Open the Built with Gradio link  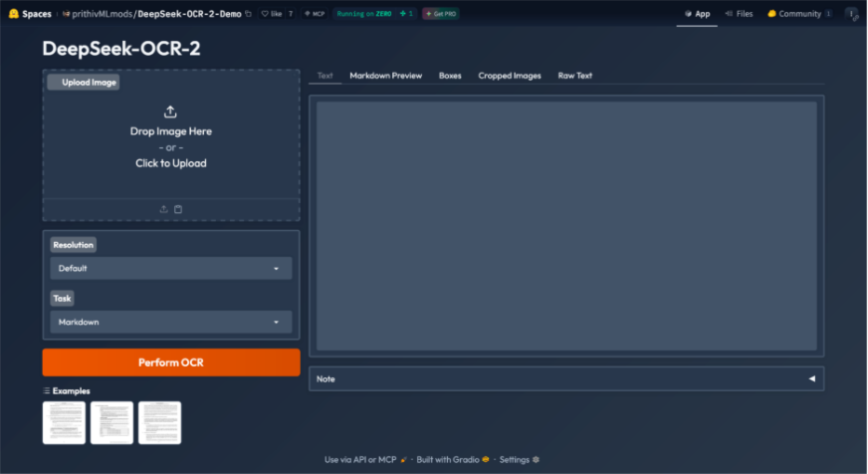(x=453, y=460)
